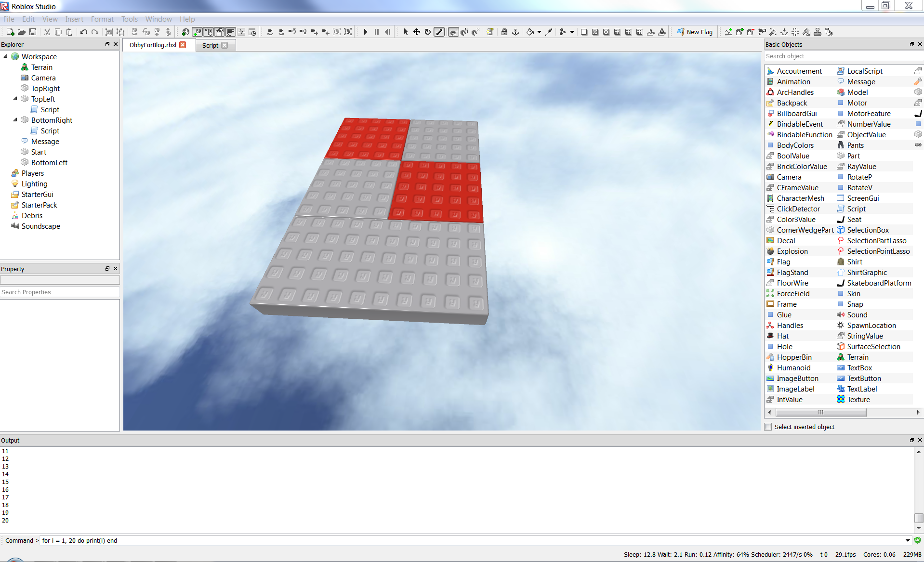Toggle the Toolbox panel toolbar button
Viewport: 924px width, 562px height.
[186, 32]
